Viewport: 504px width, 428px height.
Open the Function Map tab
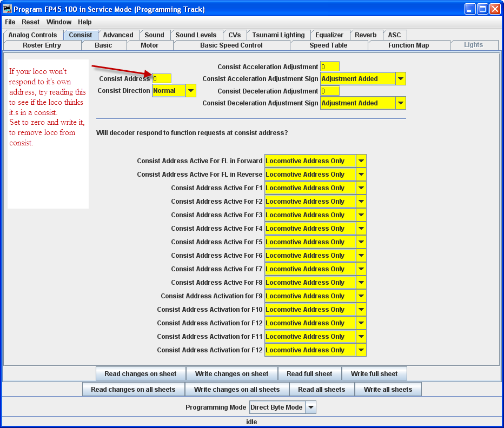click(408, 45)
